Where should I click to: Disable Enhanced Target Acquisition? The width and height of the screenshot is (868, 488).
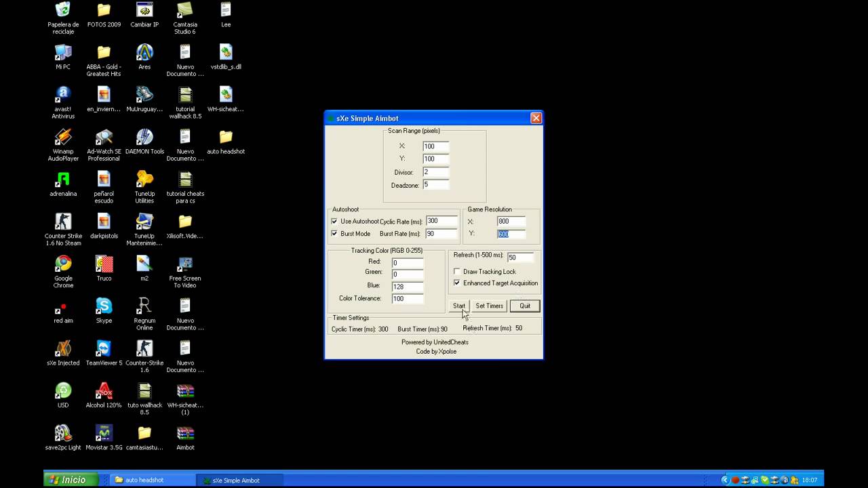click(x=457, y=283)
